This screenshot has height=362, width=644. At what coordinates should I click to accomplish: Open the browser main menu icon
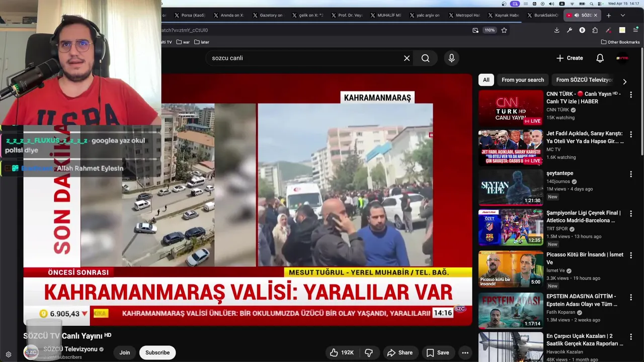(635, 30)
